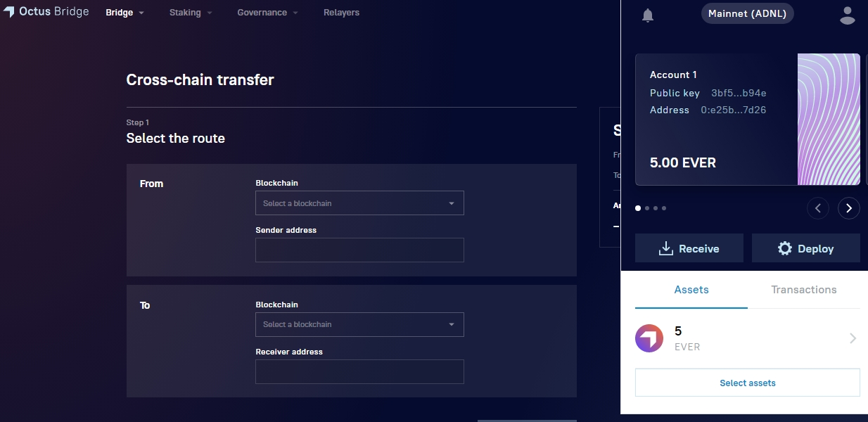Image resolution: width=868 pixels, height=422 pixels.
Task: Show previous account with left arrow
Action: (x=817, y=207)
